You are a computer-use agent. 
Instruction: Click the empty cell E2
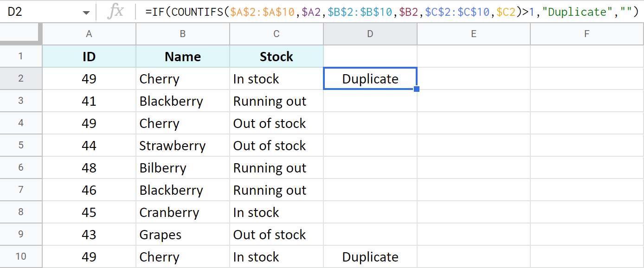click(473, 78)
